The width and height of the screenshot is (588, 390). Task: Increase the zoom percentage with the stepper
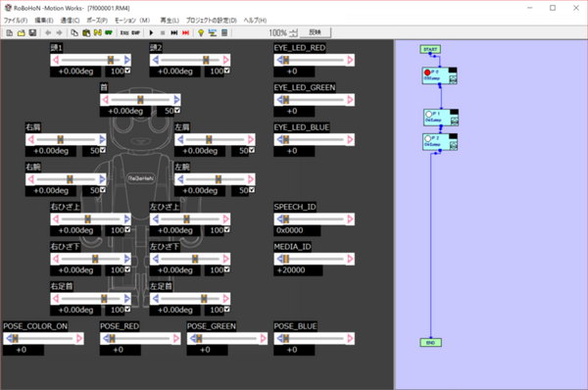[x=294, y=31]
